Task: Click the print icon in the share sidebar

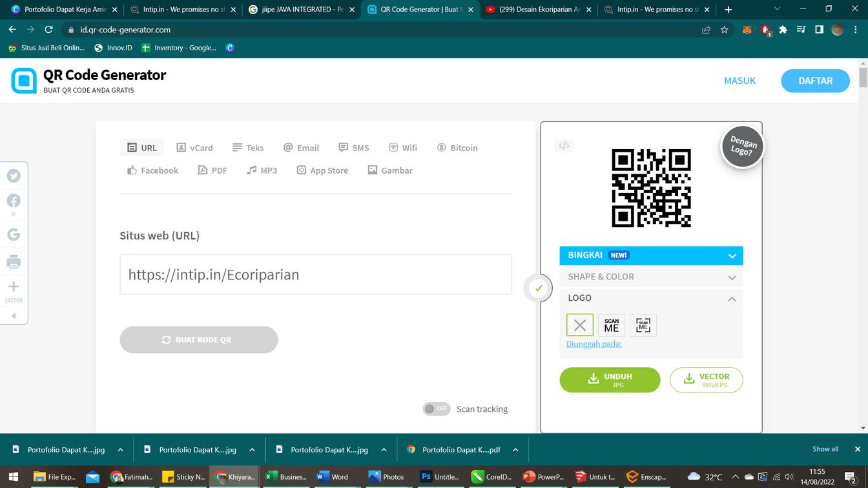Action: click(x=14, y=262)
